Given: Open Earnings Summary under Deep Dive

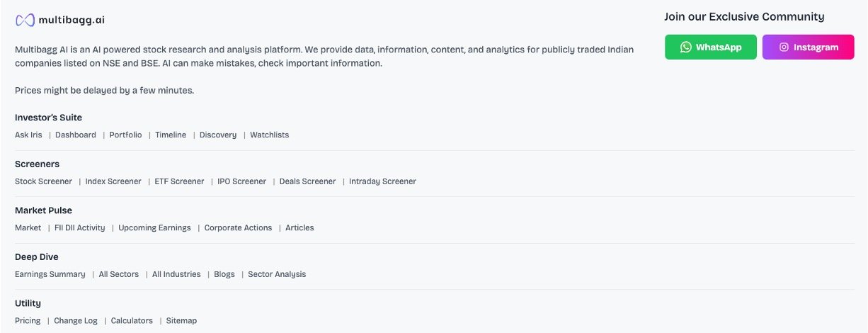Looking at the screenshot, I should click(50, 274).
